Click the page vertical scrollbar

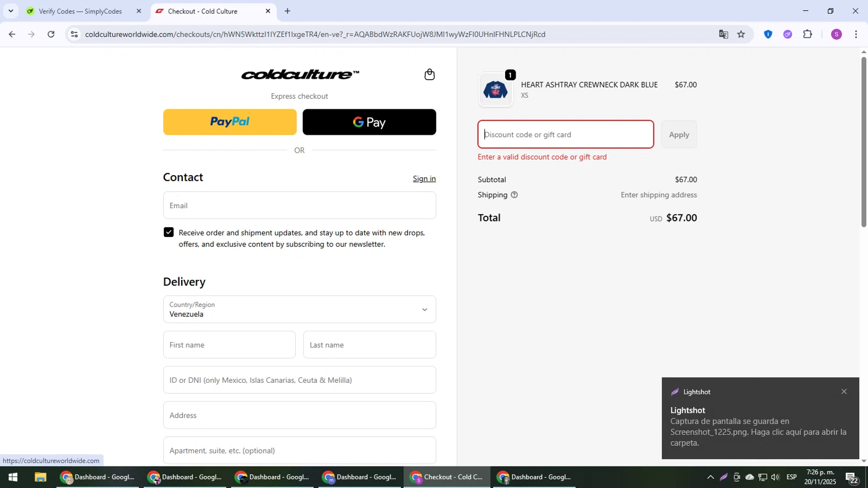point(863,141)
